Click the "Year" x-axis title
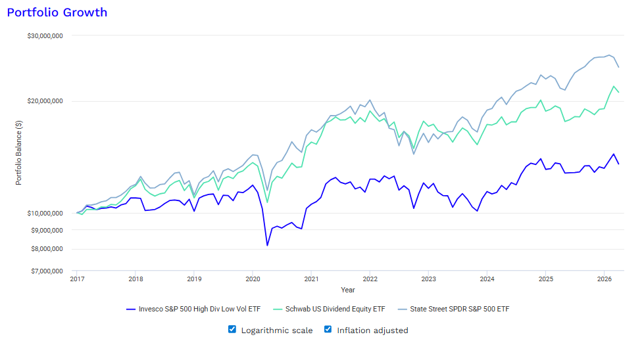This screenshot has height=343, width=644. pos(348,290)
